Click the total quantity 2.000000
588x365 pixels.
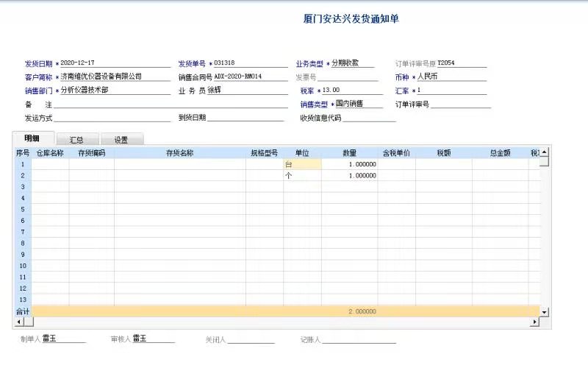350,311
